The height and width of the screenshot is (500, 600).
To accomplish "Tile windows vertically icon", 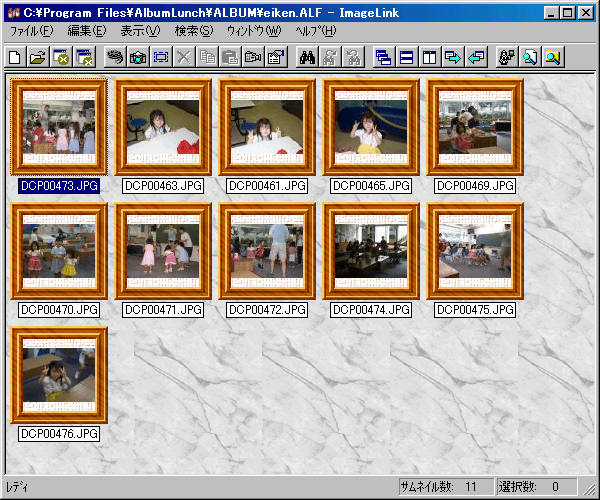I will click(430, 58).
